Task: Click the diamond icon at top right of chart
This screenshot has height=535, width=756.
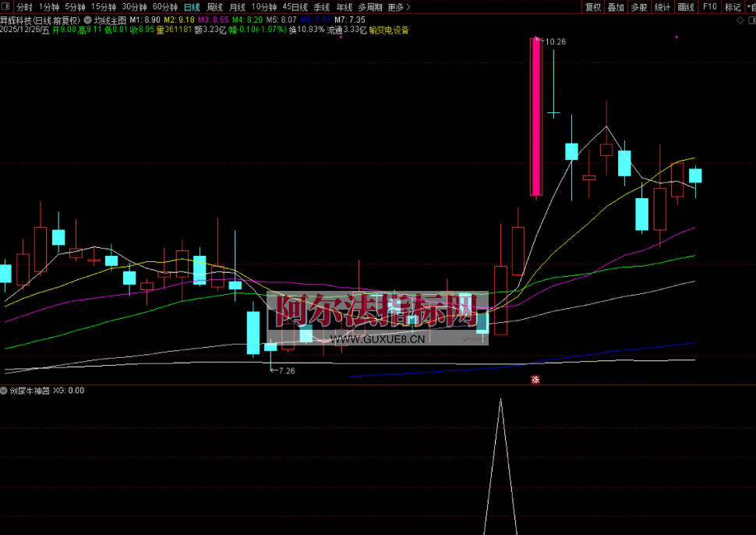Action: 740,21
